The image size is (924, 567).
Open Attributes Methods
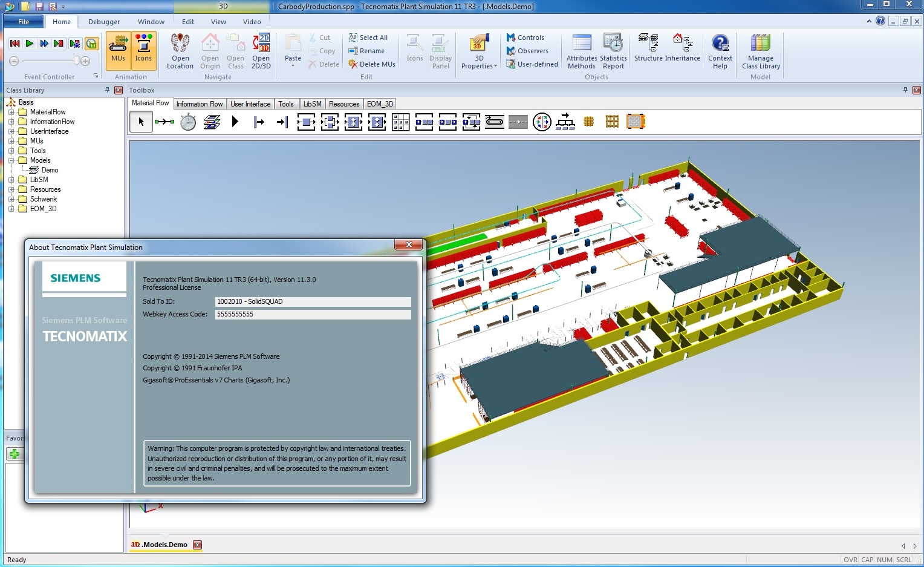pos(582,51)
